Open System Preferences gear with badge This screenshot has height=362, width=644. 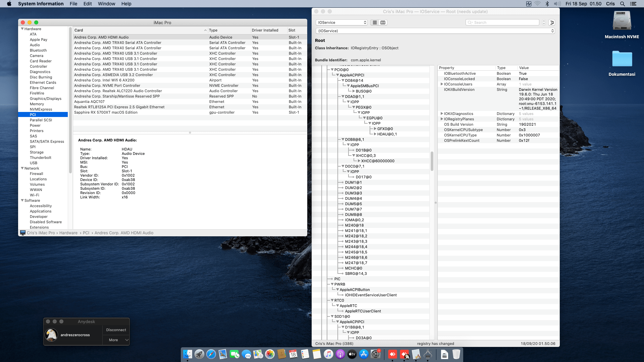(x=375, y=354)
